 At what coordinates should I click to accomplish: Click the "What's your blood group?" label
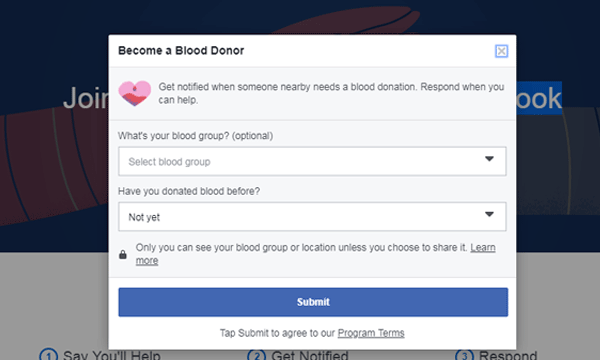pos(196,136)
